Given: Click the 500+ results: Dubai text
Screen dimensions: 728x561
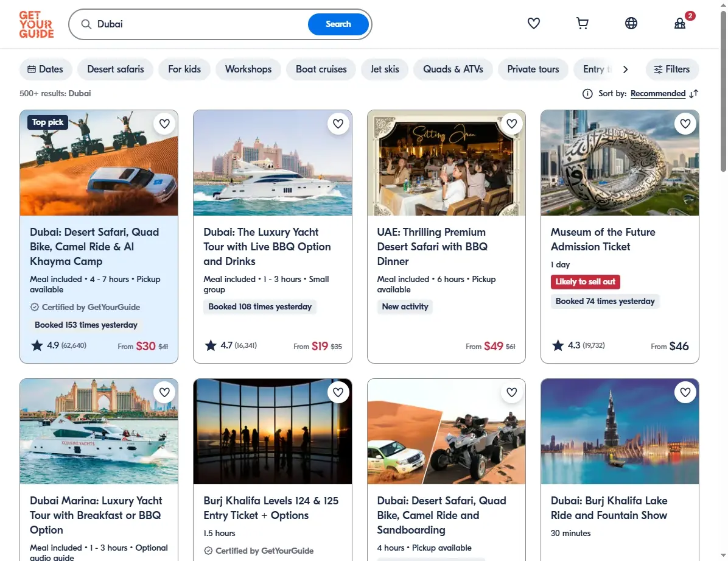Looking at the screenshot, I should (x=55, y=93).
